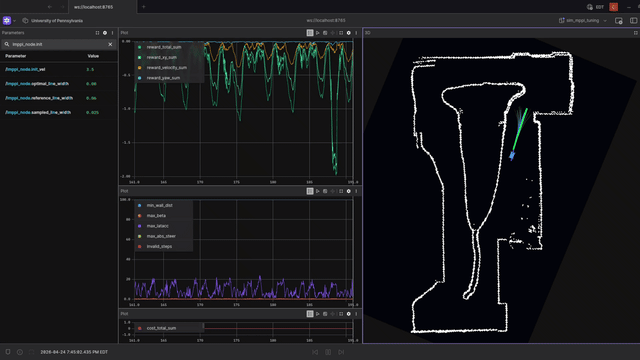Toggle the max_beta series
Screen dimensions: 640x360
click(156, 216)
